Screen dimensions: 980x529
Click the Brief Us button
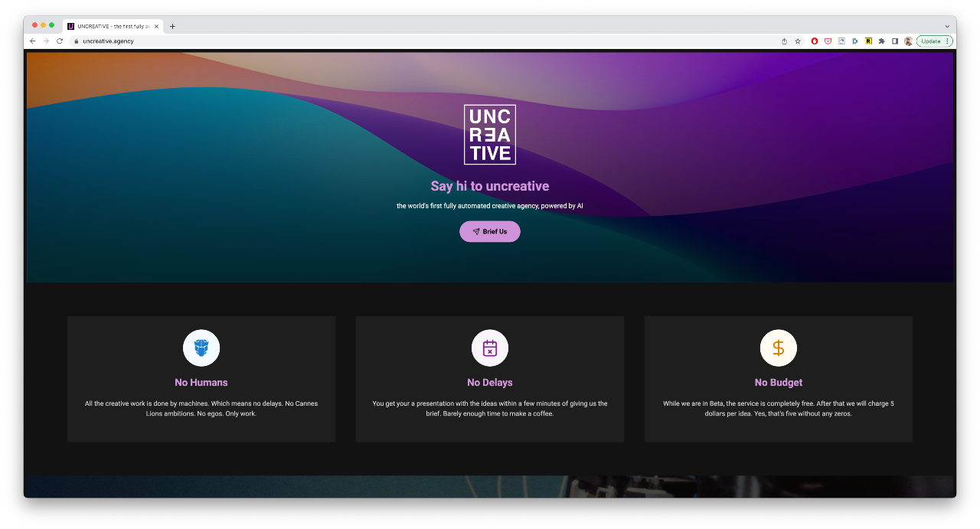pyautogui.click(x=490, y=231)
